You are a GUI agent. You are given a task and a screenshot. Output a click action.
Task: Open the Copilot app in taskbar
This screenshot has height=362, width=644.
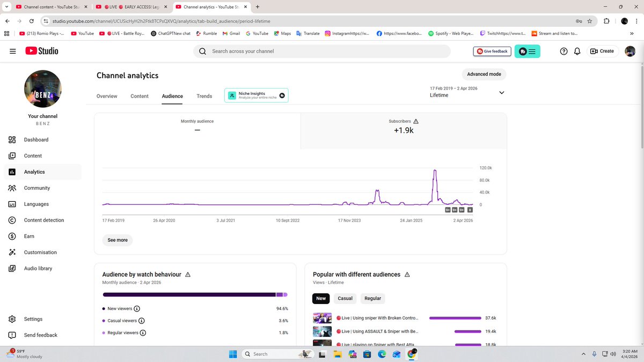click(x=353, y=354)
